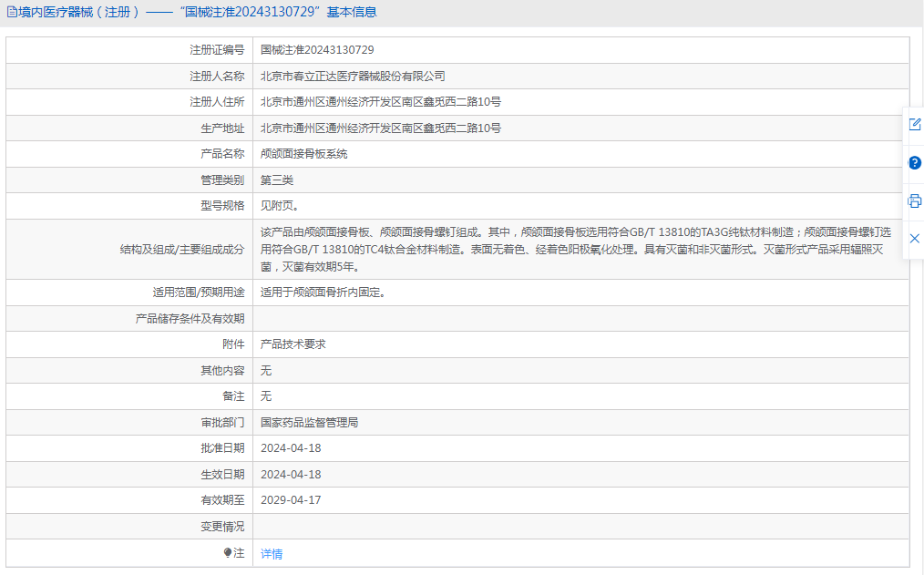The width and height of the screenshot is (924, 575).
Task: Close the side panel with X icon
Action: [x=915, y=239]
